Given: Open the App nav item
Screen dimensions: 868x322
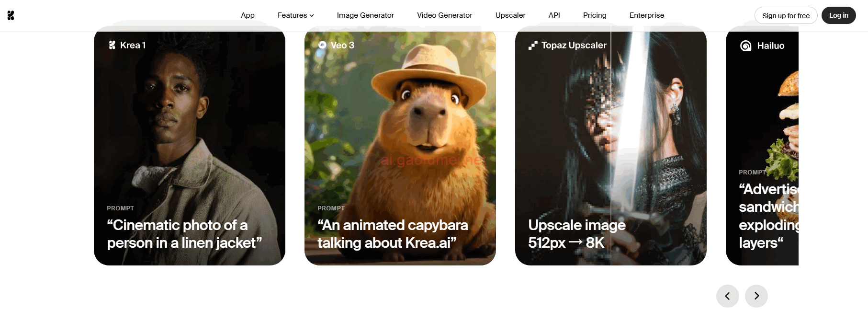Looking at the screenshot, I should pyautogui.click(x=248, y=15).
